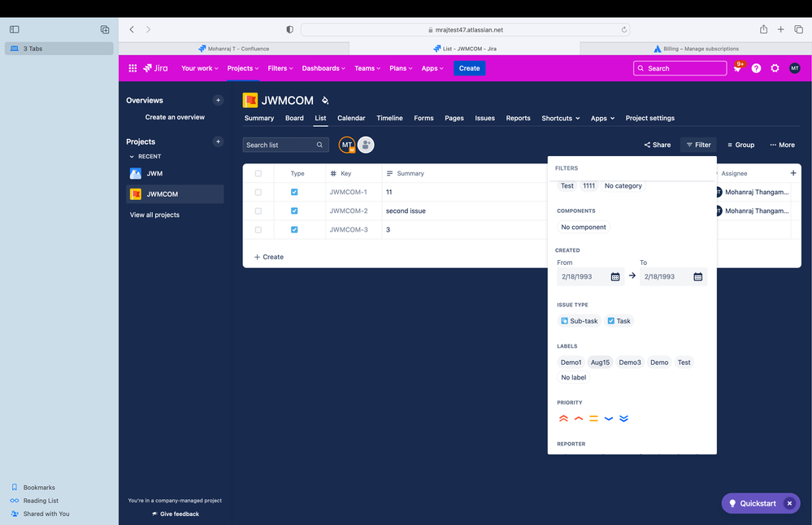The height and width of the screenshot is (525, 812).
Task: Open the Dashboards dropdown
Action: (323, 68)
